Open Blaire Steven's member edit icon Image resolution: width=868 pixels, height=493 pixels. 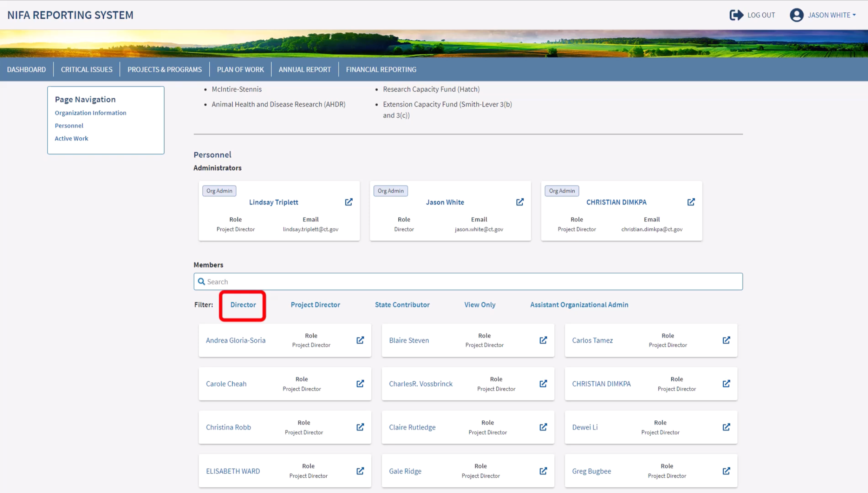point(543,340)
